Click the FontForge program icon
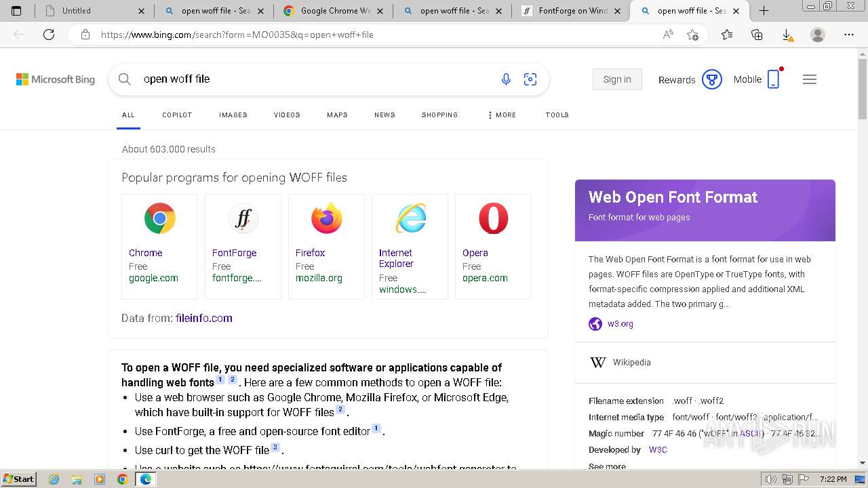Image resolution: width=868 pixels, height=488 pixels. coord(243,218)
